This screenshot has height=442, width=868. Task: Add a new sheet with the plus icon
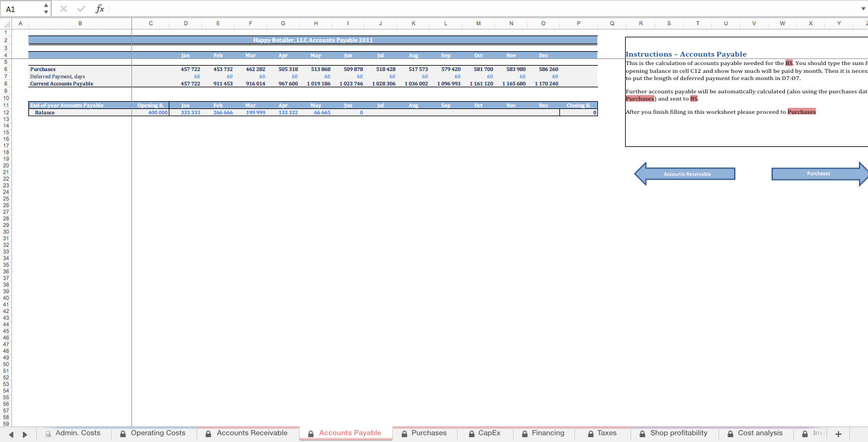click(x=838, y=433)
